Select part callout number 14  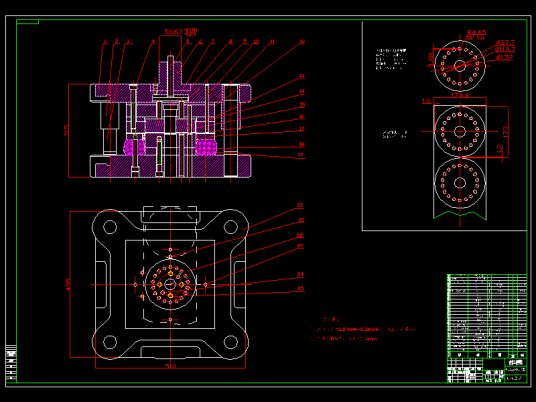pyautogui.click(x=302, y=91)
